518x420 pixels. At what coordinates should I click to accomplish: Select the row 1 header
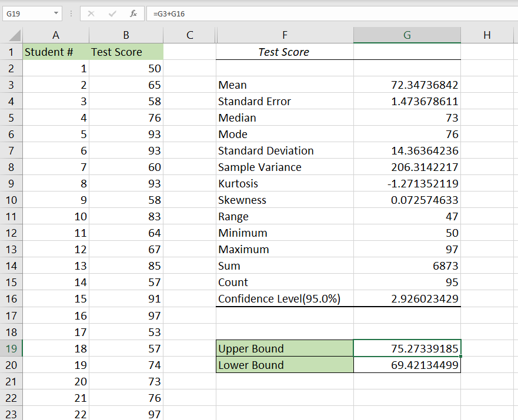[x=11, y=52]
